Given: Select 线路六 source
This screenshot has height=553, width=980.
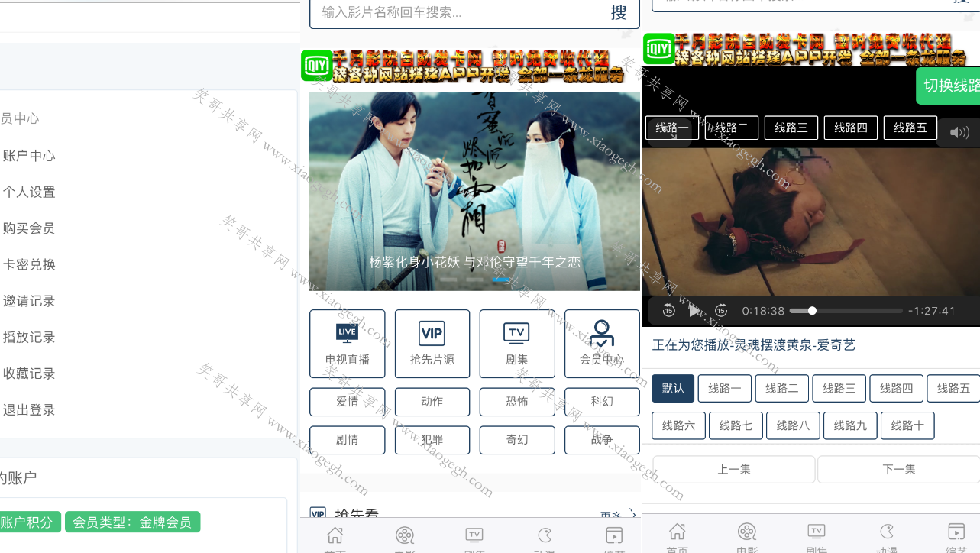Looking at the screenshot, I should tap(678, 425).
